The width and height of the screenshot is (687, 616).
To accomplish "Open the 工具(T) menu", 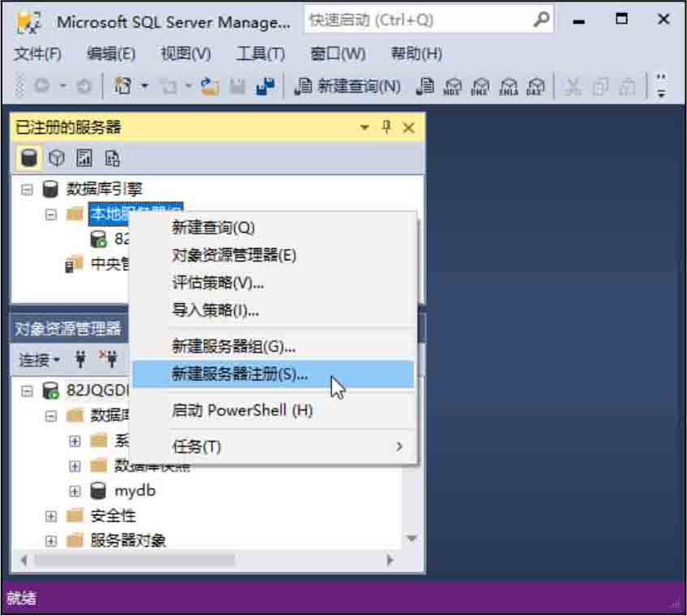I will (x=261, y=54).
